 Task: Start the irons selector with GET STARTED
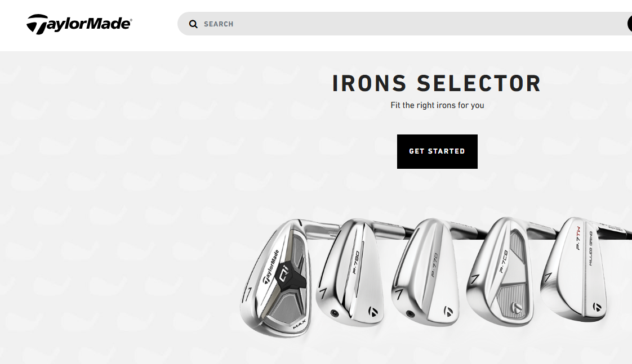tap(437, 151)
